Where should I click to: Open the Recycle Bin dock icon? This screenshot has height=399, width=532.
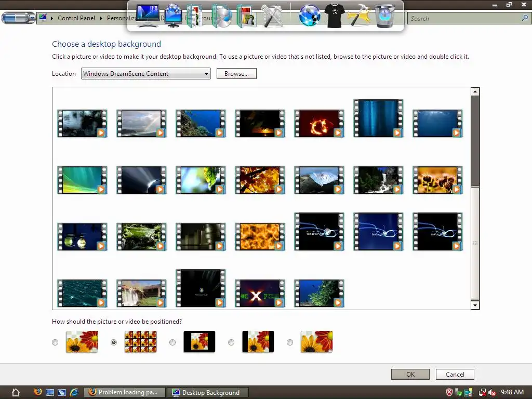click(385, 16)
